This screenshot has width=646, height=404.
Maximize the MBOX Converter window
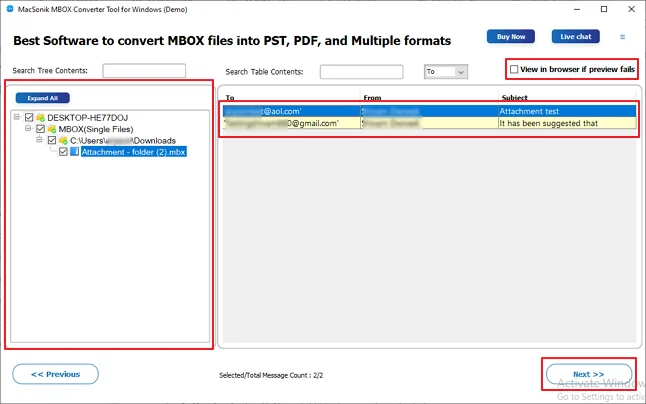pyautogui.click(x=604, y=9)
